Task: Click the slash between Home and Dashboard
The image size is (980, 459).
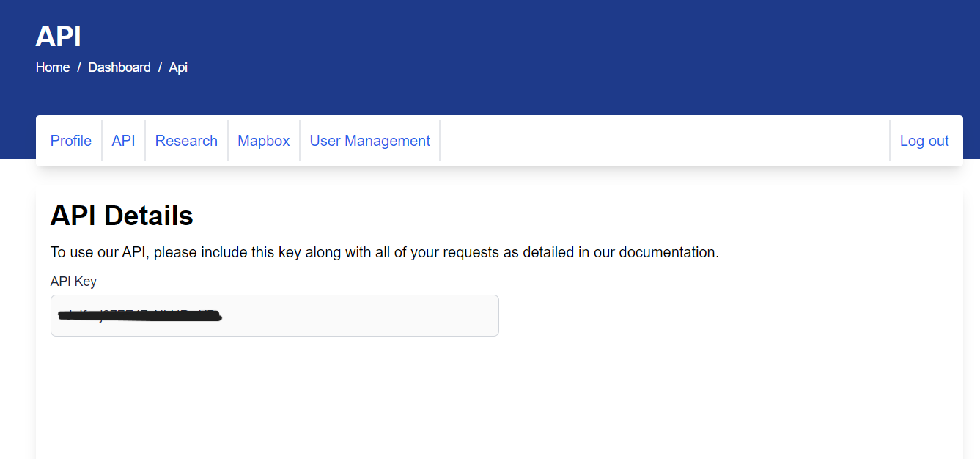Action: click(79, 67)
